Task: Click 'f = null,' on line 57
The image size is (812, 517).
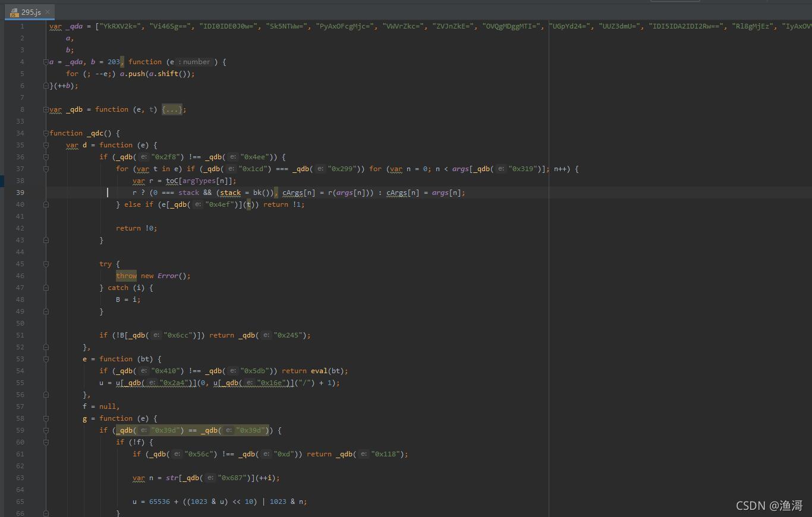Action: coord(101,406)
